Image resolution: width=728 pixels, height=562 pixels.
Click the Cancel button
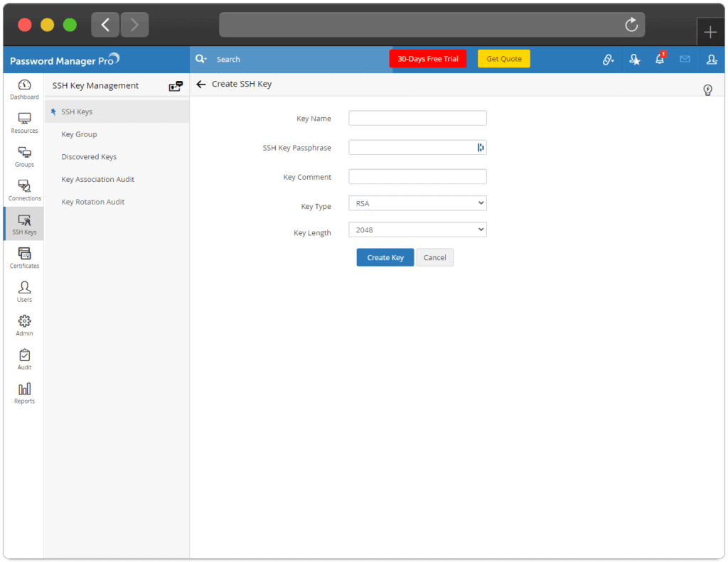click(x=434, y=258)
